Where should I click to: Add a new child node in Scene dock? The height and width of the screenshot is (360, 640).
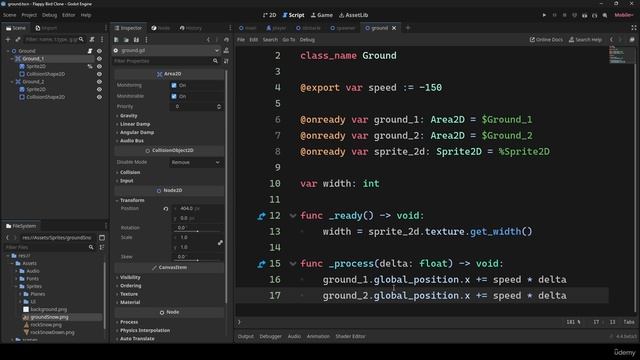(8, 40)
